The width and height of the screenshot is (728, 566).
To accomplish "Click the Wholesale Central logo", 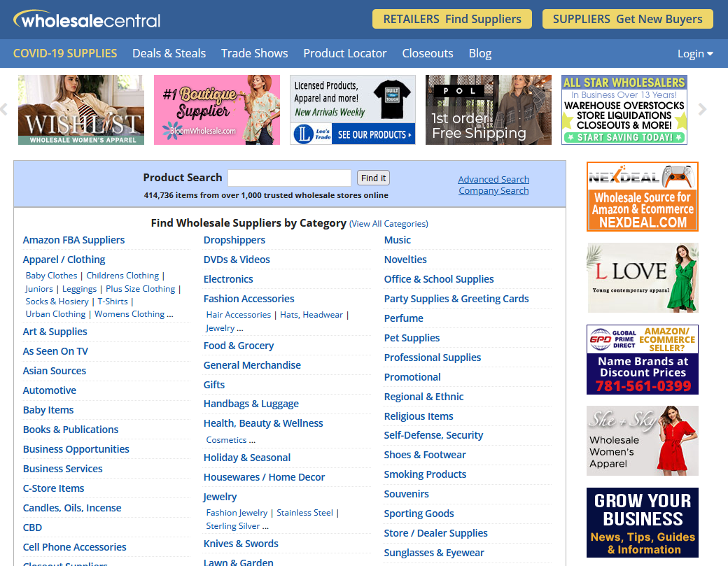I will [x=87, y=20].
